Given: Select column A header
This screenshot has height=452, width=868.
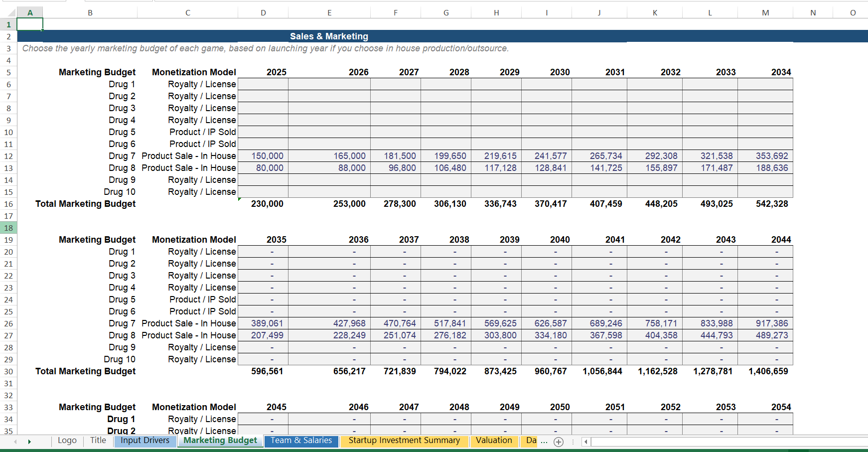Looking at the screenshot, I should 30,12.
